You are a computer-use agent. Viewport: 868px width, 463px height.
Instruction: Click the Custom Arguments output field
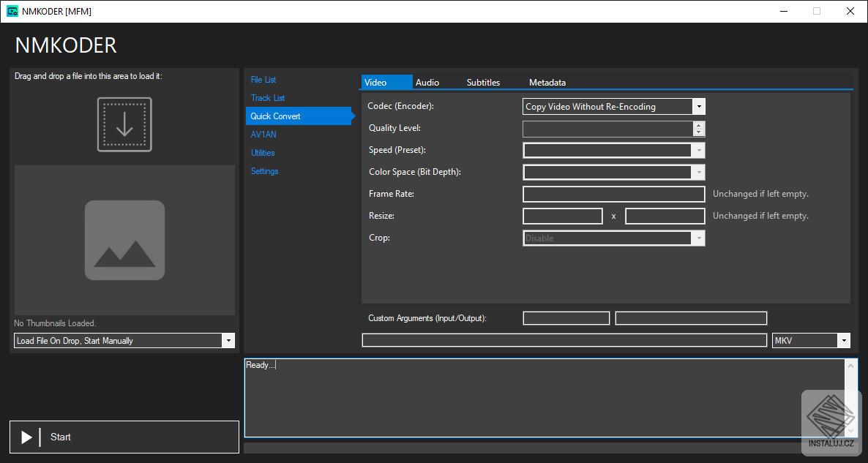691,318
